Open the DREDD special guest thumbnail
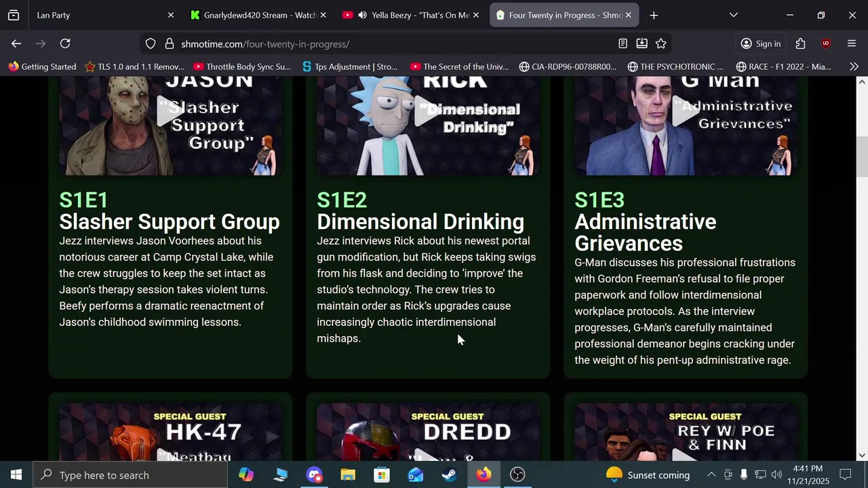868x488 pixels. [428, 432]
